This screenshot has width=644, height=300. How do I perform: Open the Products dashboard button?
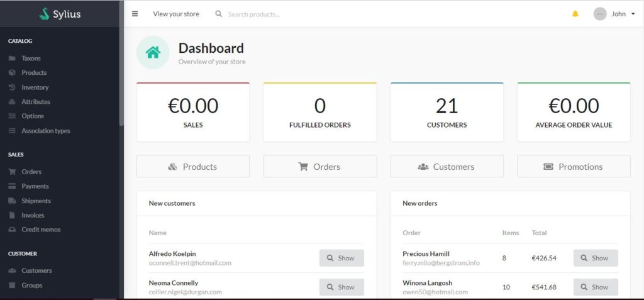pyautogui.click(x=192, y=167)
